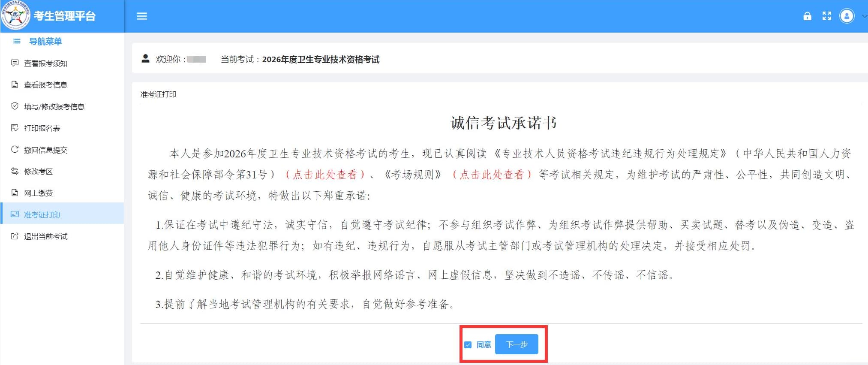Open first 点击此处查看 link after 第31号
Image resolution: width=868 pixels, height=365 pixels.
pos(325,175)
